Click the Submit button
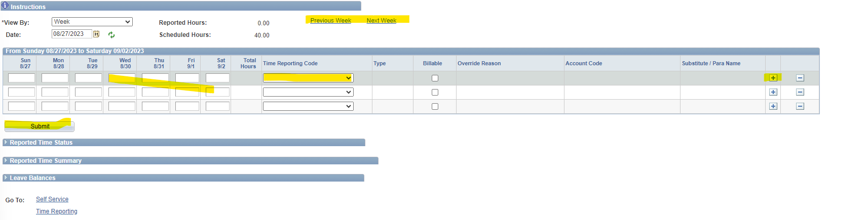Image resolution: width=868 pixels, height=220 pixels. pyautogui.click(x=40, y=126)
